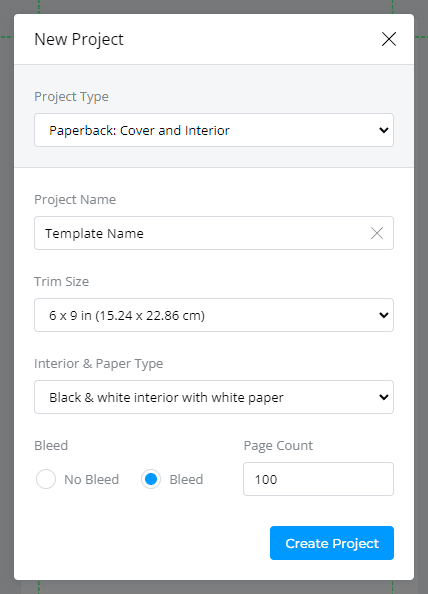
Task: Click the "Bleed" option label beside blue radio
Action: tap(186, 479)
